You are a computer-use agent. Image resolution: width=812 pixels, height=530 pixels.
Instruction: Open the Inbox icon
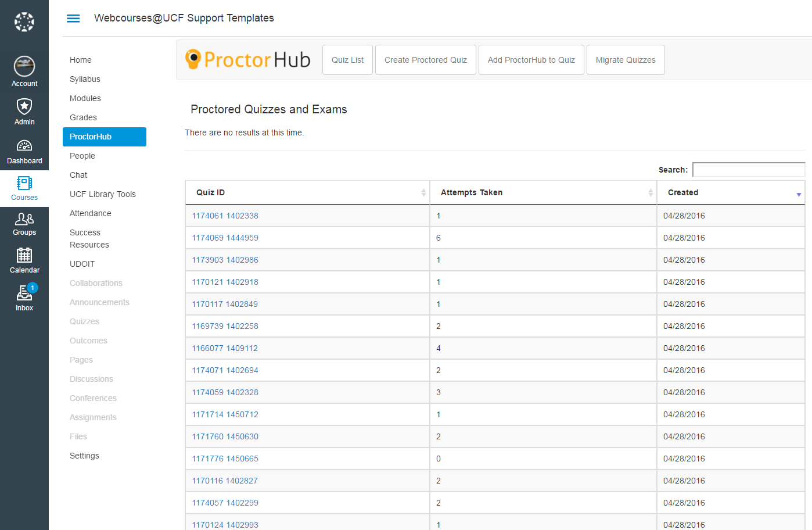(x=24, y=293)
